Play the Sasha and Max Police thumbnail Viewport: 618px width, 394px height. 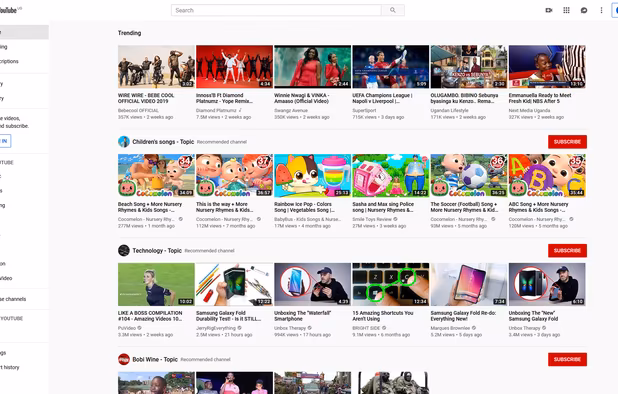point(391,175)
